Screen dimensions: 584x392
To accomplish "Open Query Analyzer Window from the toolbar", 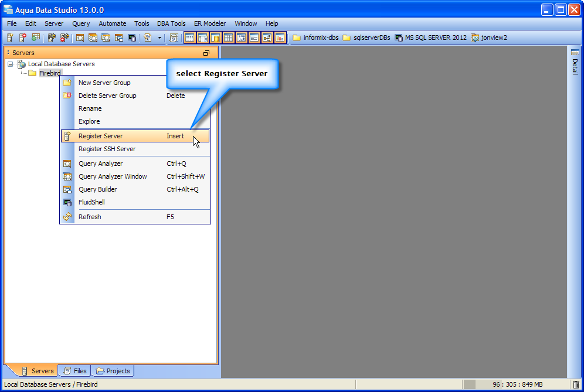I will (x=93, y=38).
